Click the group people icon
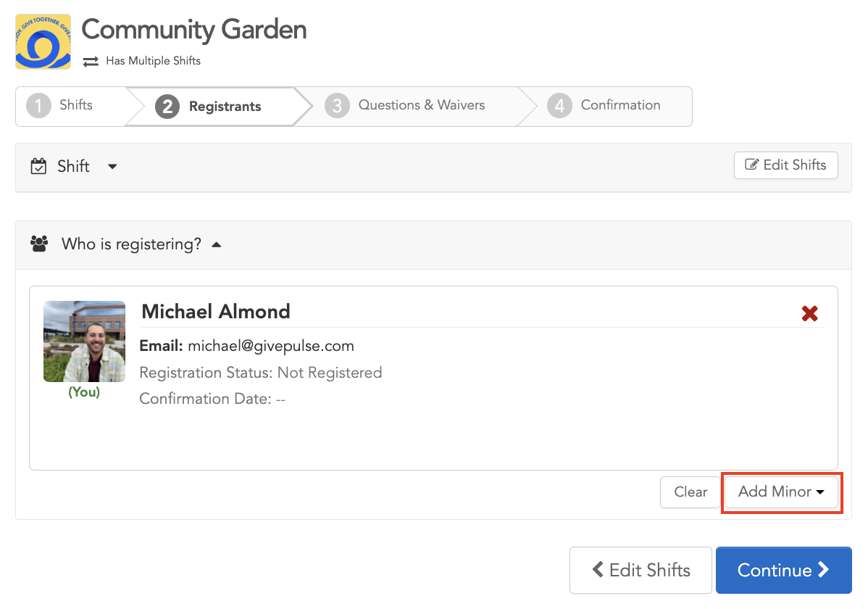The width and height of the screenshot is (868, 609). (x=39, y=244)
